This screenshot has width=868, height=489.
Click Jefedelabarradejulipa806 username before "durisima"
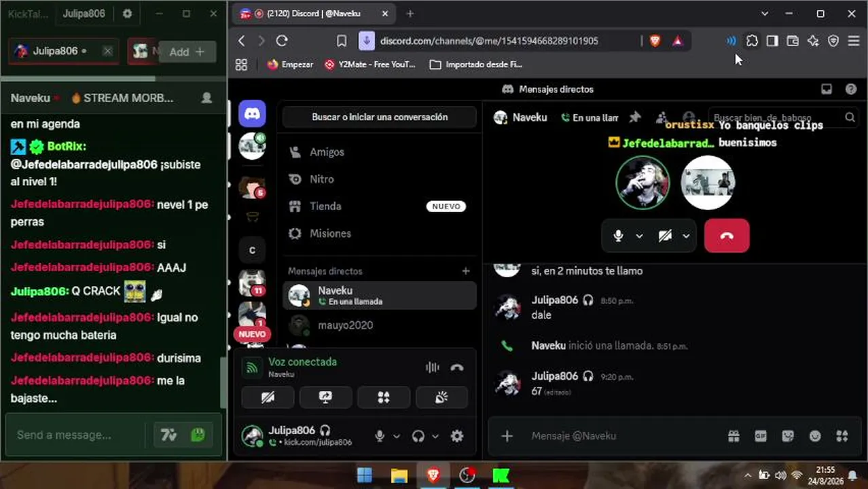pyautogui.click(x=82, y=358)
